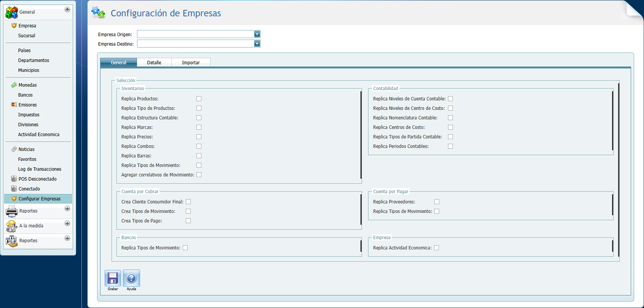The height and width of the screenshot is (308, 644).
Task: Open Actividad Economica entry
Action: [x=39, y=134]
